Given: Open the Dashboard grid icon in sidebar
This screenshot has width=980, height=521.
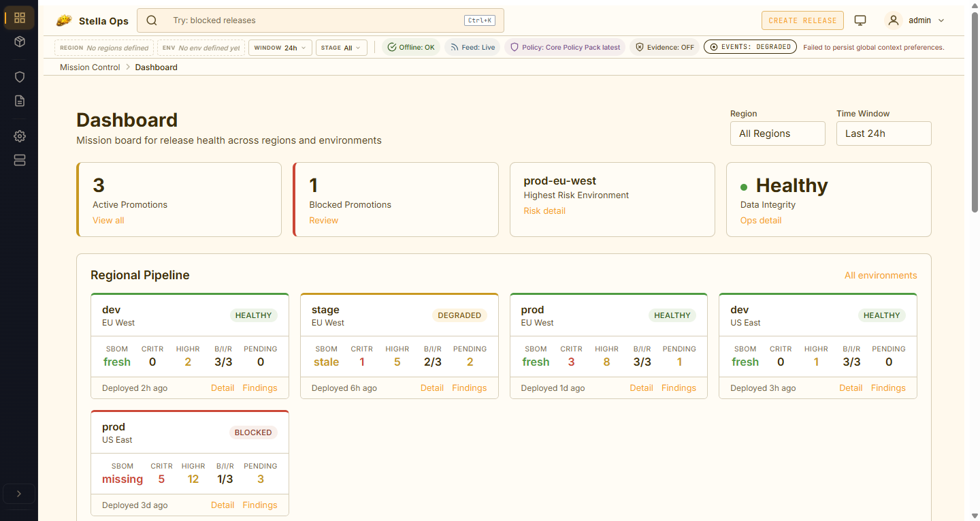Looking at the screenshot, I should click(20, 18).
